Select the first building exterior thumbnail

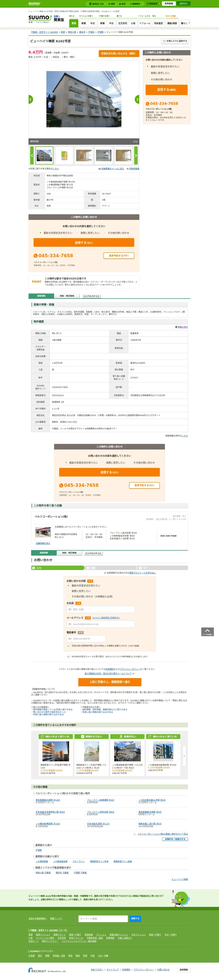click(x=44, y=156)
